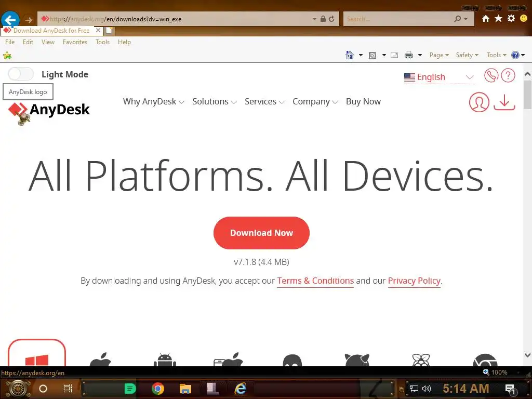Open the Privacy Policy link

click(414, 281)
